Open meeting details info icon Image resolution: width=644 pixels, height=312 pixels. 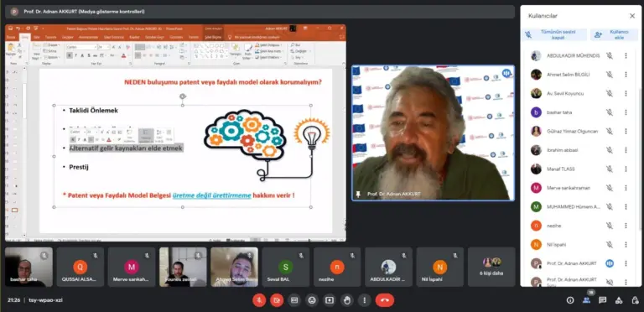570,300
